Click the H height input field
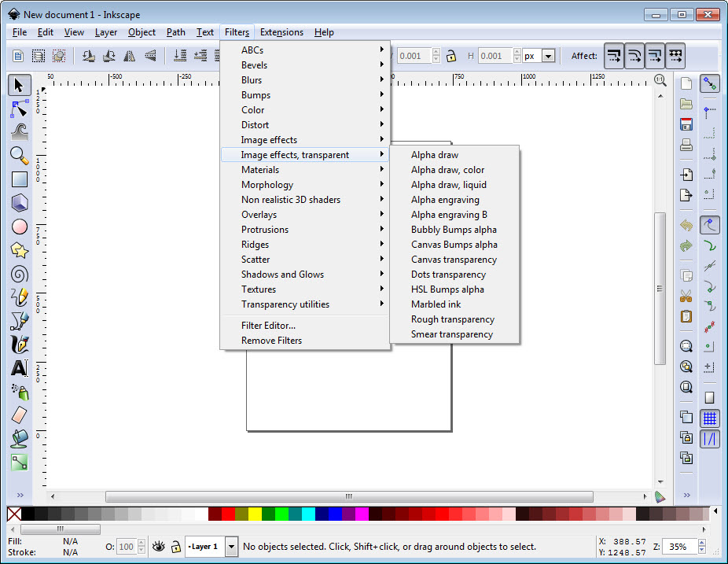Viewport: 728px width, 564px height. point(495,56)
